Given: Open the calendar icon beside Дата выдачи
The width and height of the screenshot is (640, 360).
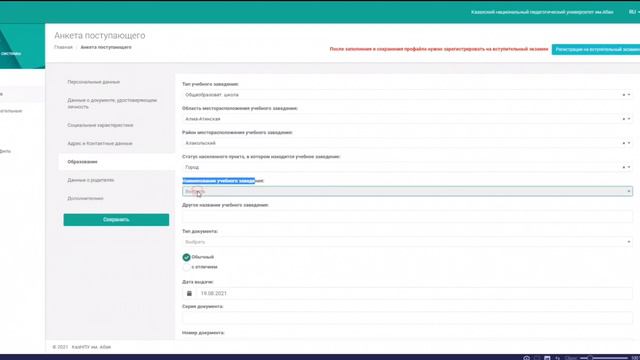Looking at the screenshot, I should click(189, 293).
